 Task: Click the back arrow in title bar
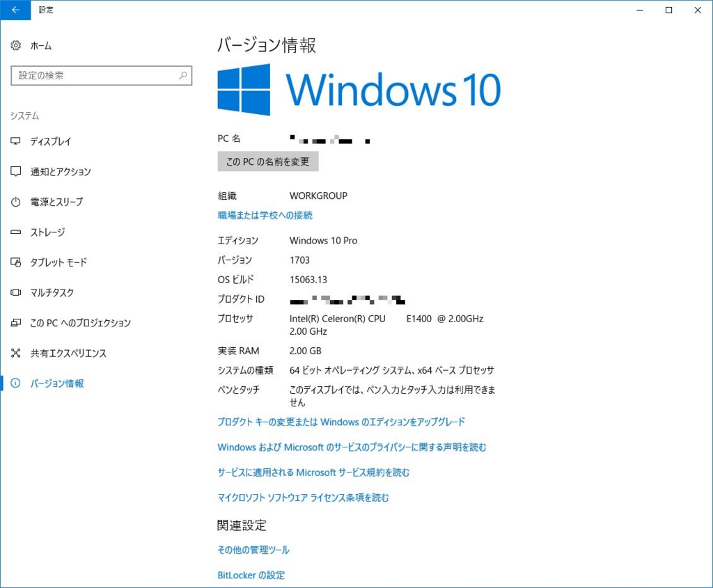(15, 10)
